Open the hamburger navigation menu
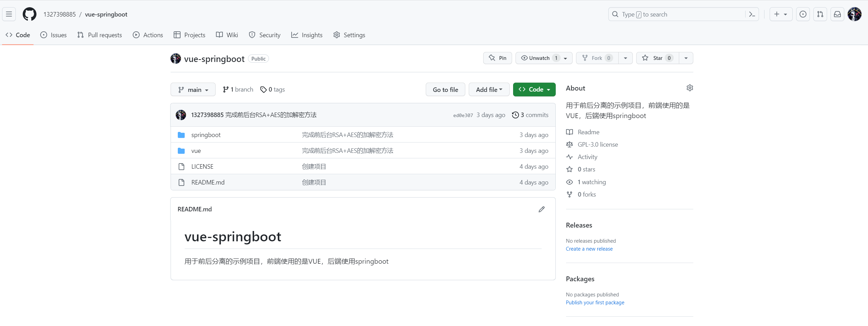 click(9, 14)
